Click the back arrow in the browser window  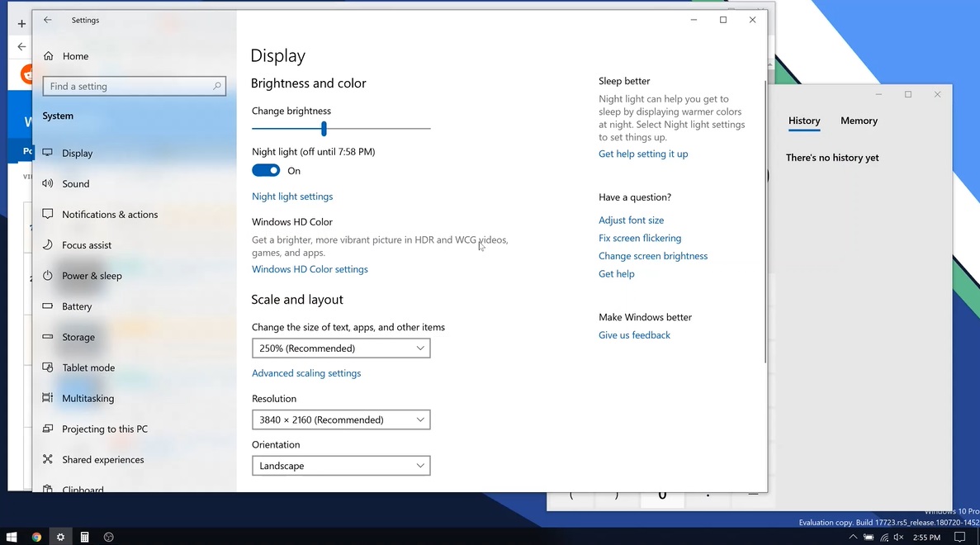click(21, 46)
